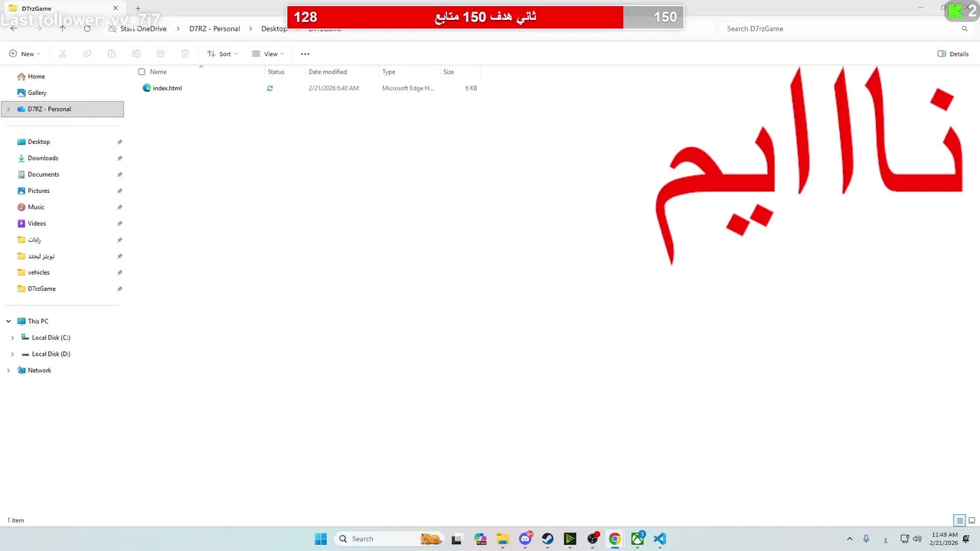Sort by Date modified column
The height and width of the screenshot is (551, 980).
[328, 72]
